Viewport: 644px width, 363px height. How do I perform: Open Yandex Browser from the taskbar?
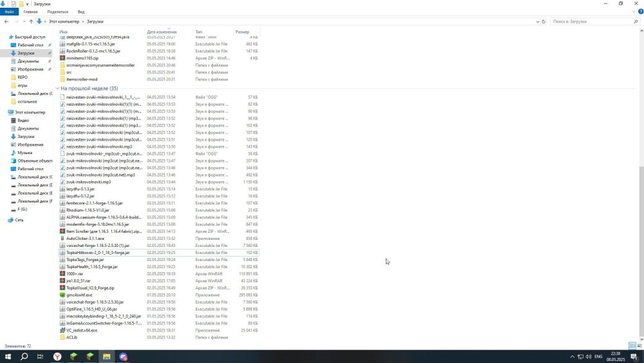[57, 357]
